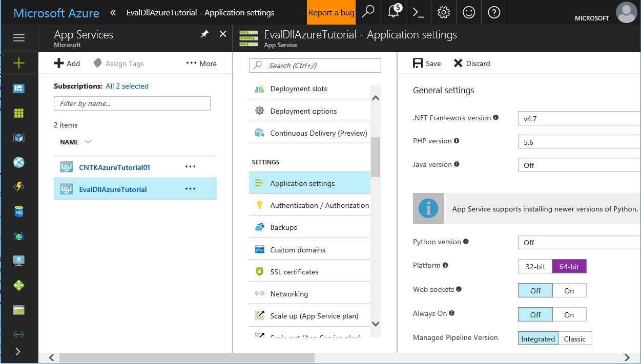Open Scale up (App Service plan)

pyautogui.click(x=309, y=315)
